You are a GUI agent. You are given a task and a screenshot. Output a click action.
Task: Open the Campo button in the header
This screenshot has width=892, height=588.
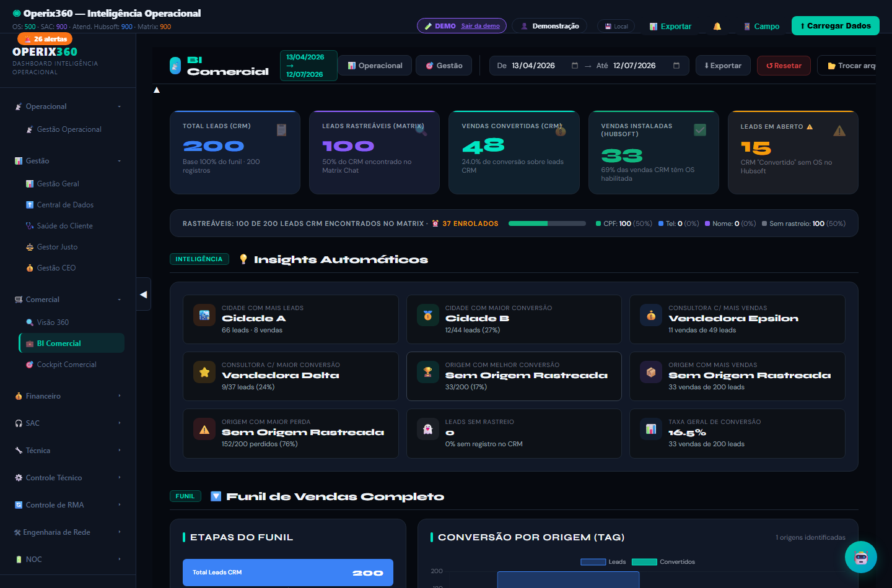(761, 26)
